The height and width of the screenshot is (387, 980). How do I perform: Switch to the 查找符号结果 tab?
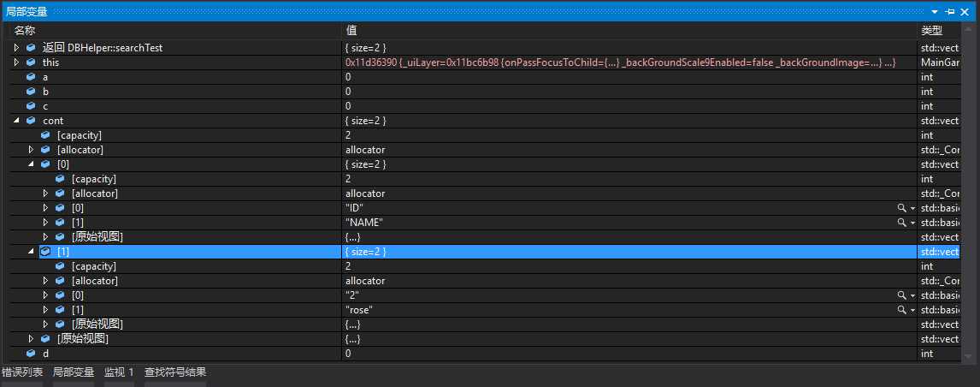[175, 372]
